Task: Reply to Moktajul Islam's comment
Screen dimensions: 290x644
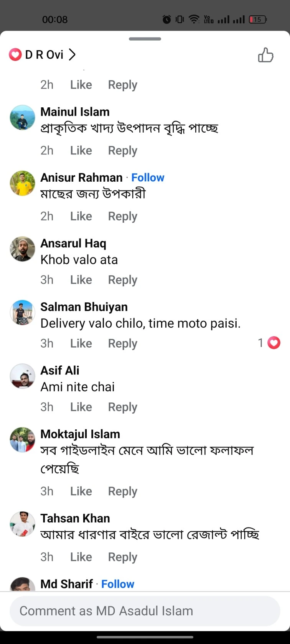Action: point(122,491)
